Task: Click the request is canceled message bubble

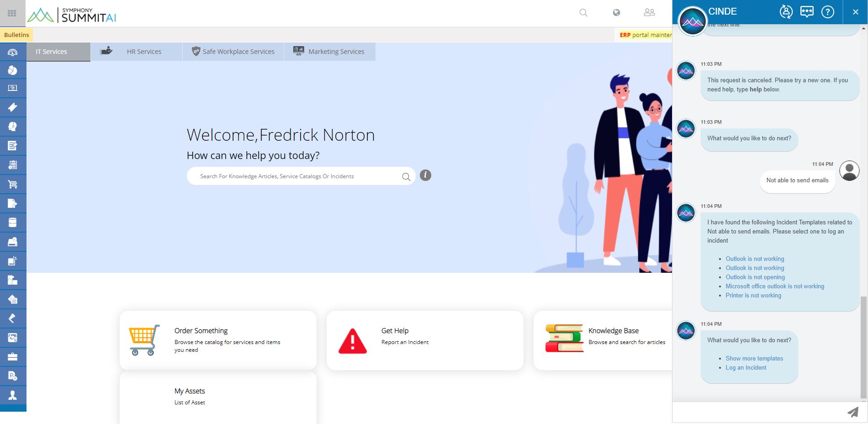Action: click(x=780, y=85)
